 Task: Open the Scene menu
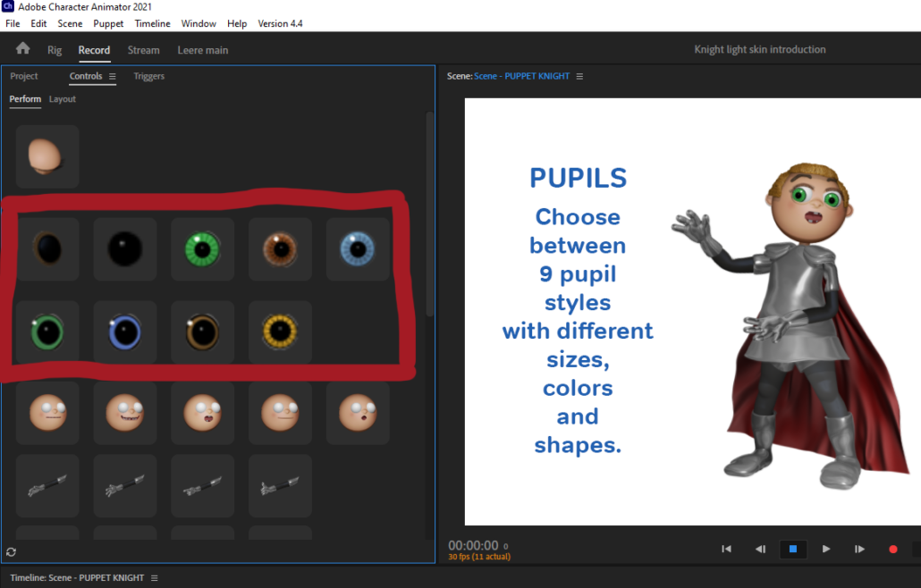coord(70,23)
